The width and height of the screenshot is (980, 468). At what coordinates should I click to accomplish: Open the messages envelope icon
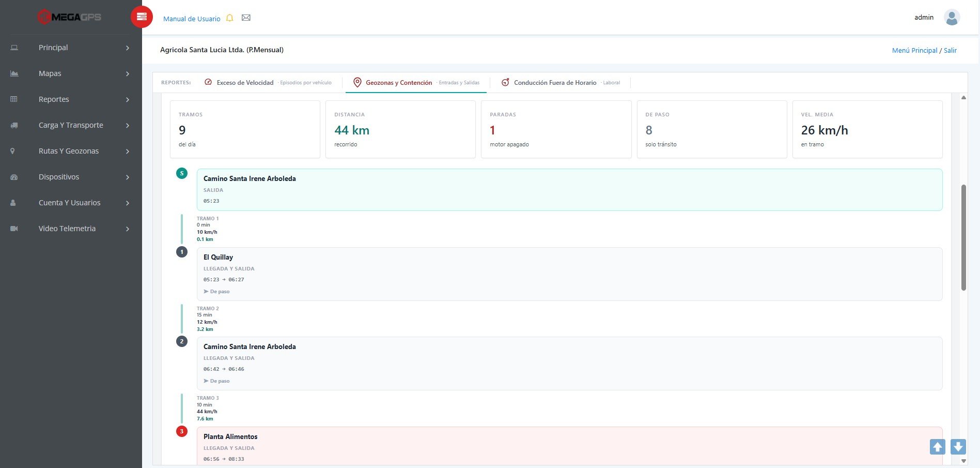pos(246,18)
